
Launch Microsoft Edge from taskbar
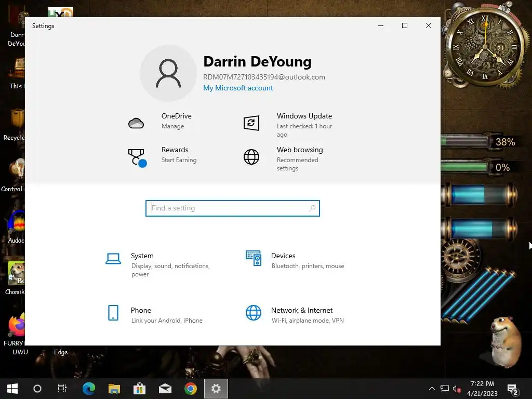(x=89, y=389)
